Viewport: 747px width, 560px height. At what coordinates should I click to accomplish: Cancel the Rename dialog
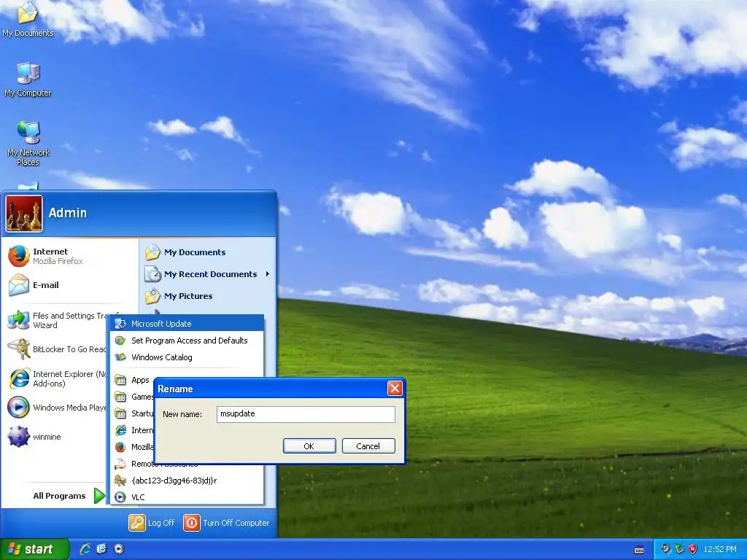(x=368, y=446)
